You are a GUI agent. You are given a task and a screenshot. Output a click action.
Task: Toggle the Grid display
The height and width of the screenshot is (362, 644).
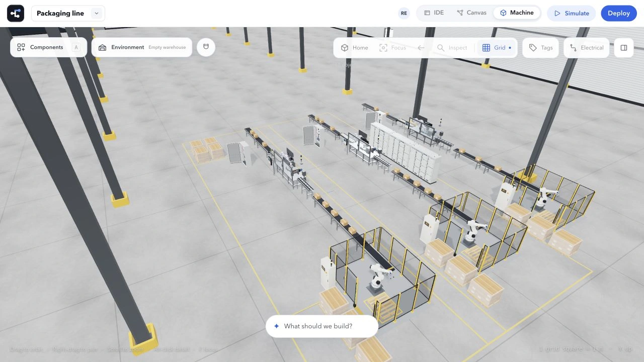click(x=497, y=48)
